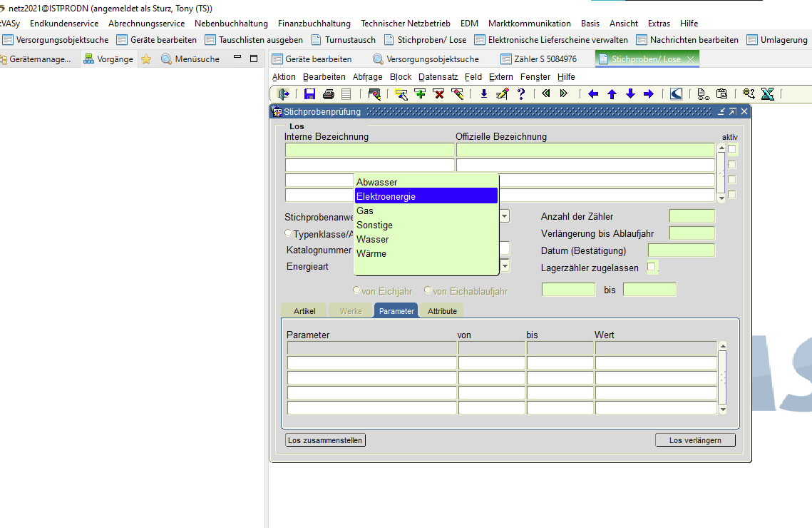Click the blue up arrow icon
This screenshot has width=812, height=528.
(x=612, y=93)
